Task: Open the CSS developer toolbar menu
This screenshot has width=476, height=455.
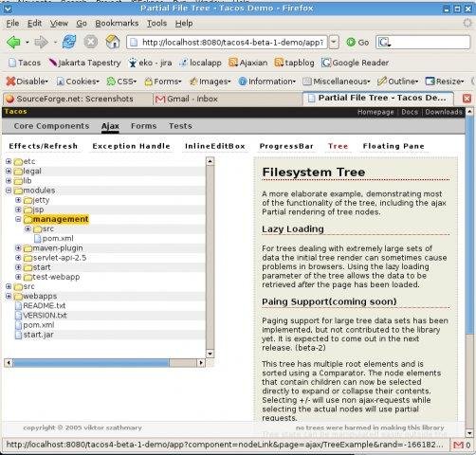Action: (121, 82)
